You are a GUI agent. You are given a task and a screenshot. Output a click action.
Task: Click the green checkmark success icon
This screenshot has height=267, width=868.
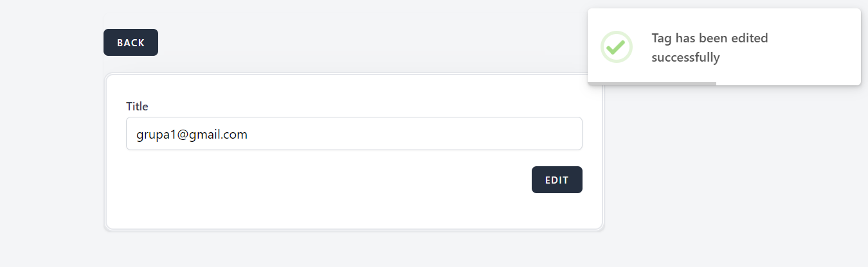[x=616, y=47]
